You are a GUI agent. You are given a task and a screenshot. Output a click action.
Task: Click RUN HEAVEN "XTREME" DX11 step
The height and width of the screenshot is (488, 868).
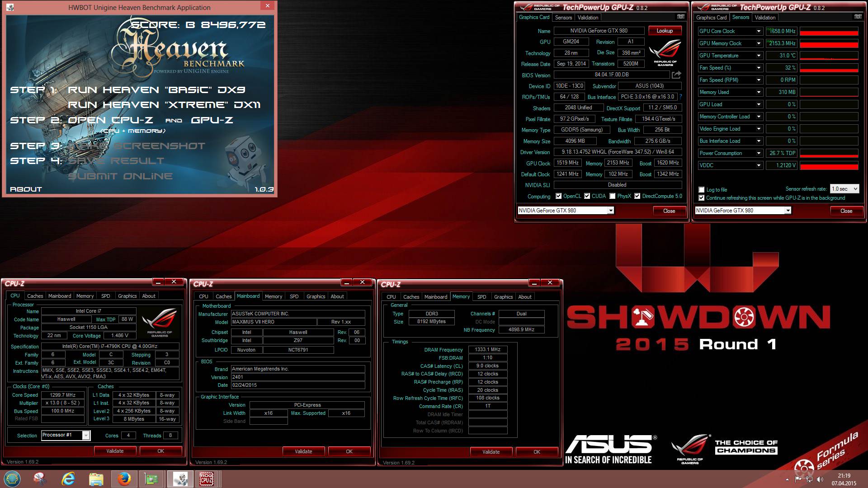[x=164, y=105]
